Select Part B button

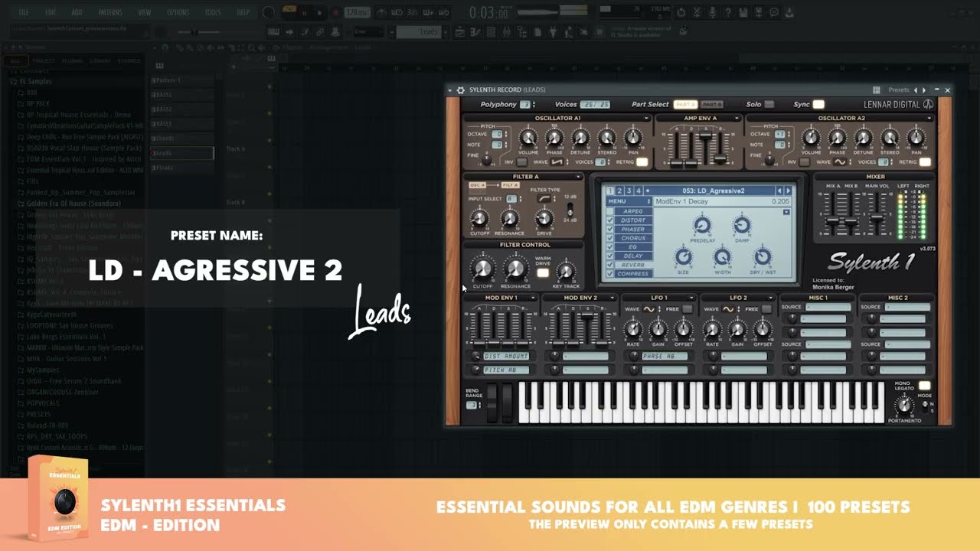711,104
